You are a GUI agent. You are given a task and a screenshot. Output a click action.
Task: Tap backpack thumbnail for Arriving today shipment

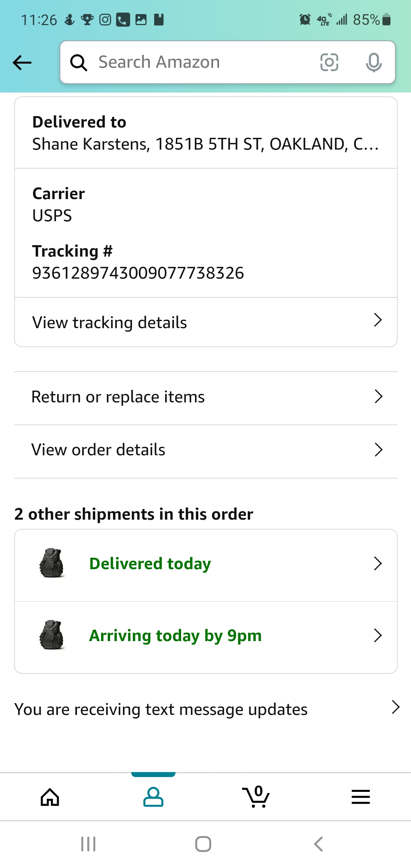pos(52,635)
